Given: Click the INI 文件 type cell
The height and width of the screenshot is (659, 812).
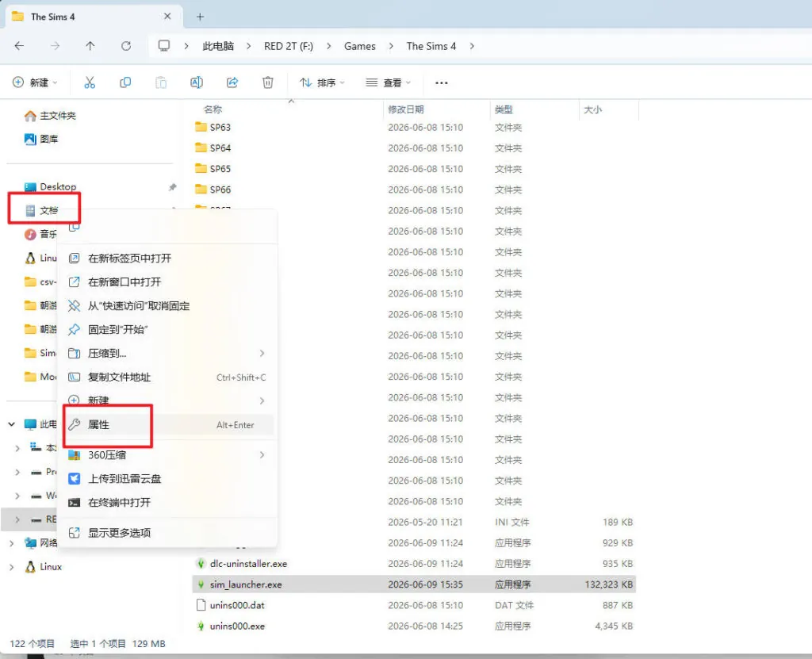Looking at the screenshot, I should coord(511,523).
